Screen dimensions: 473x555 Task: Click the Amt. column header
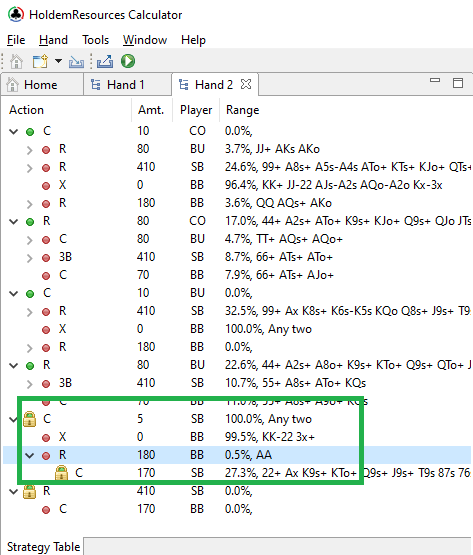151,110
